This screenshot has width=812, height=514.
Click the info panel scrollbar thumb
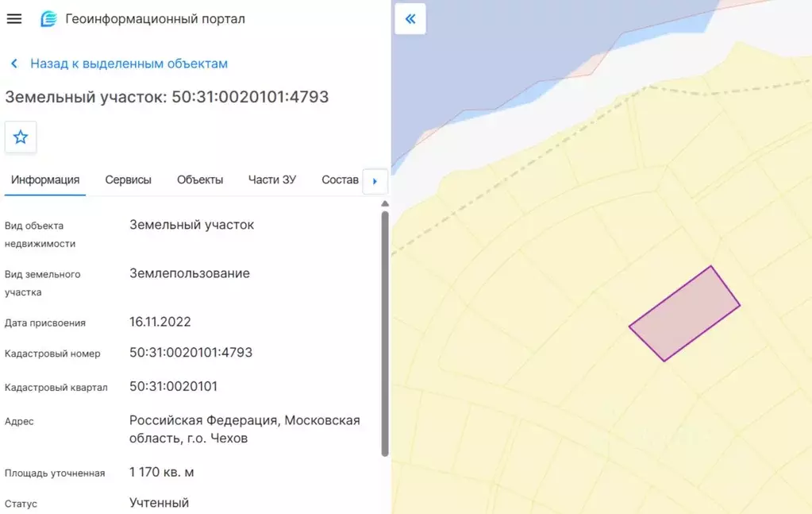click(385, 334)
